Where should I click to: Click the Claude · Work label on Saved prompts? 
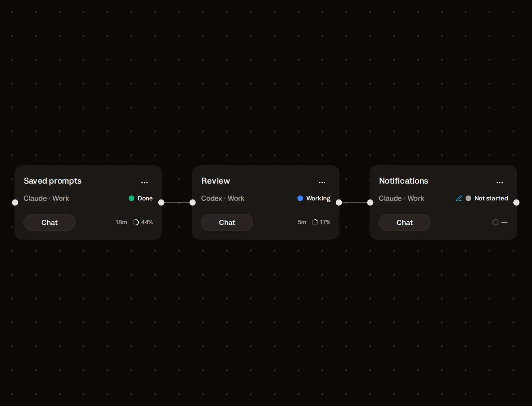click(46, 199)
